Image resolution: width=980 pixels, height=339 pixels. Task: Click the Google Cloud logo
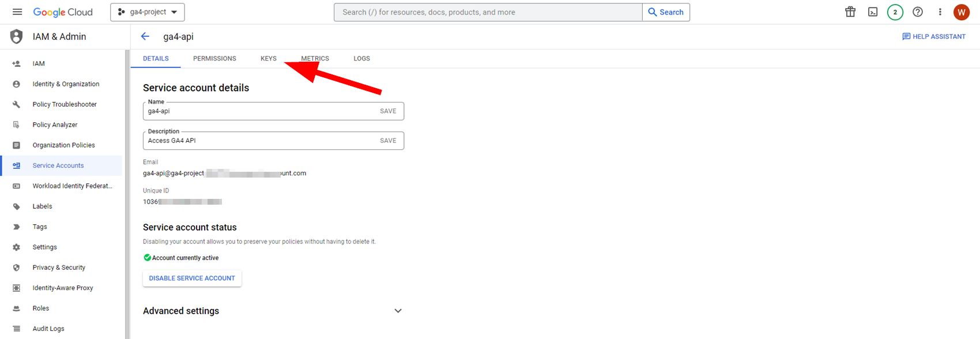coord(63,12)
